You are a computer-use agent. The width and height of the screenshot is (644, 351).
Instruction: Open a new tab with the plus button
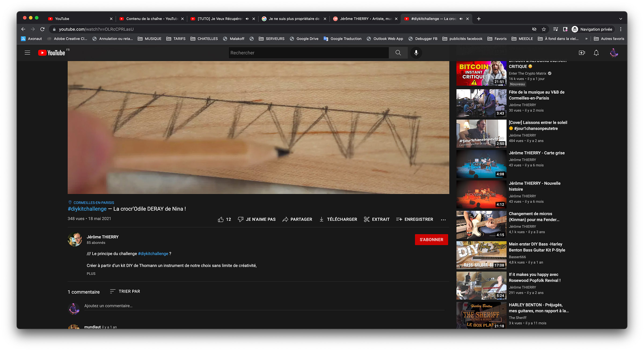coord(479,19)
